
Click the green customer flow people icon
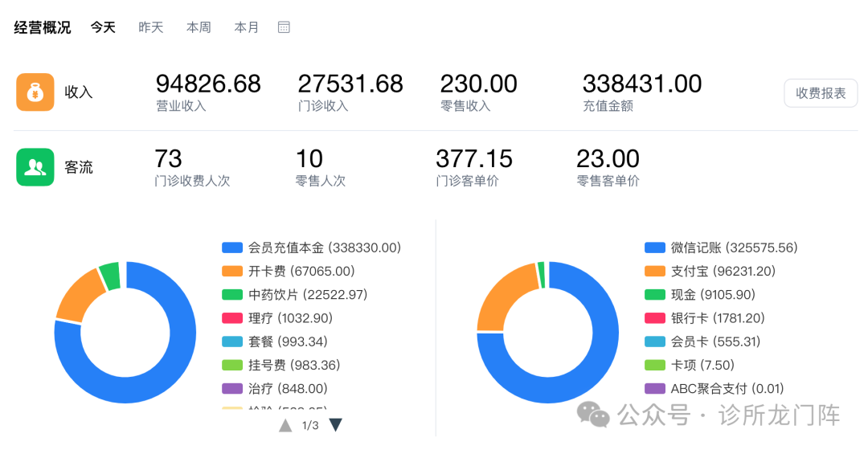point(35,167)
